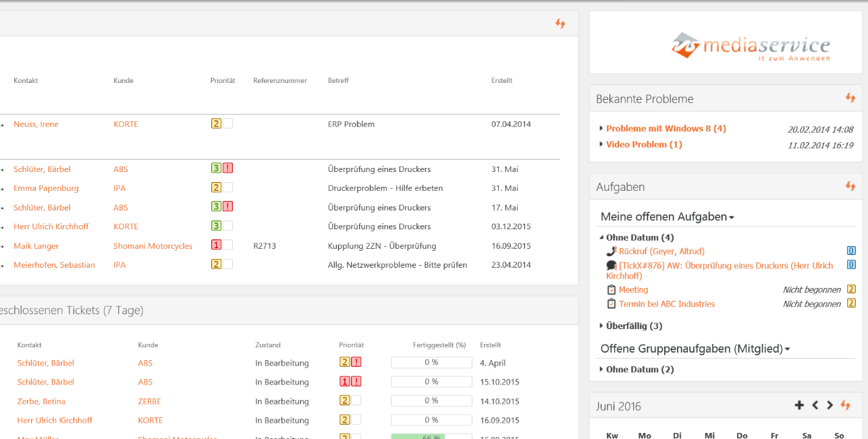Click 0 % progress bar of Zerbe ticket
Viewport: 868px width, 439px height.
point(431,401)
